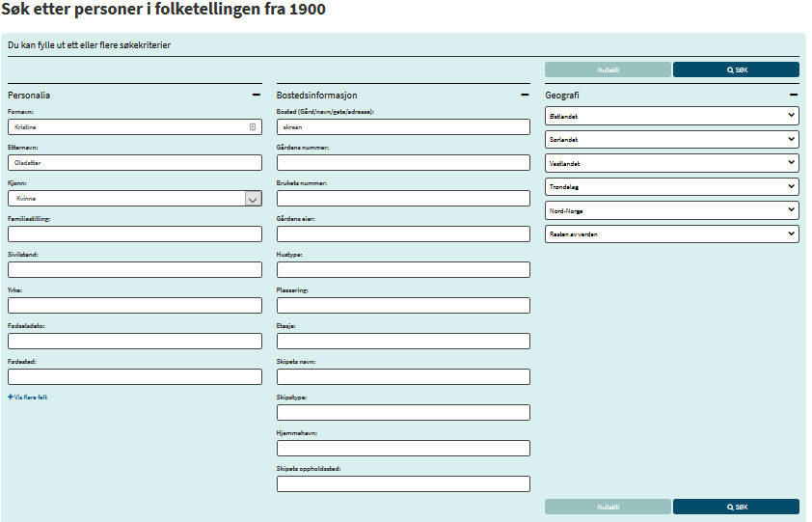Open the Vestlandet dropdown list
This screenshot has width=812, height=522.
click(x=671, y=163)
